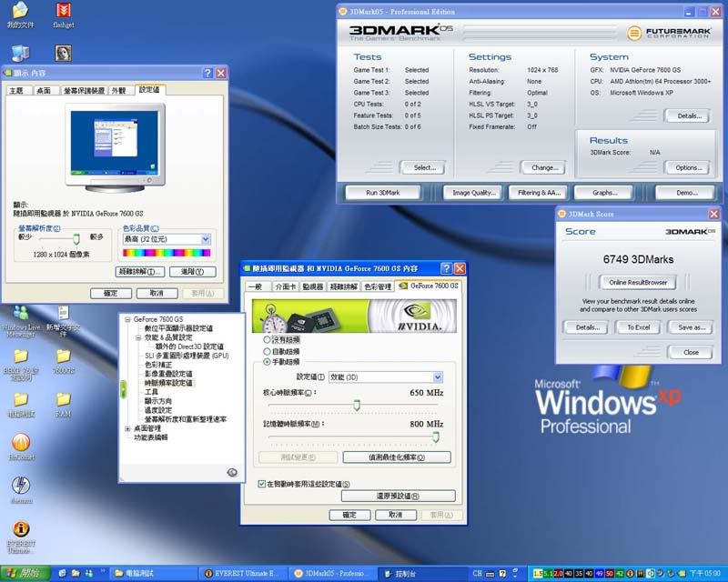Image resolution: width=728 pixels, height=582 pixels.
Task: Click the Settings Change... button
Action: (544, 167)
